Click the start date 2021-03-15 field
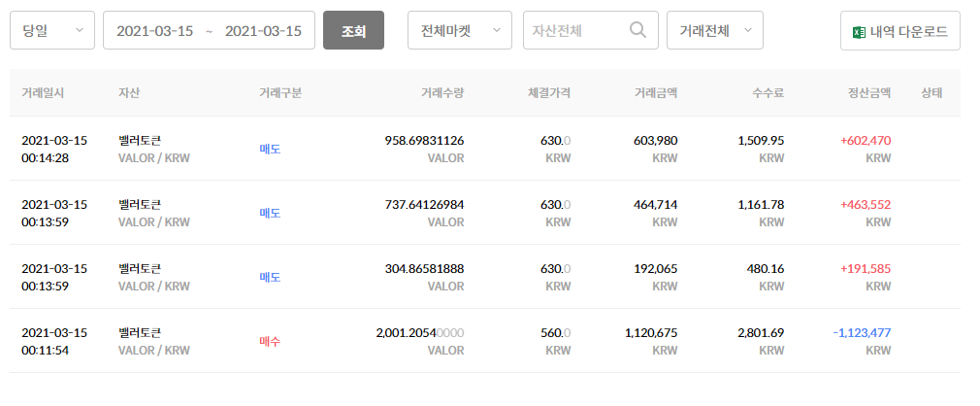Screen dimensions: 980x406 [x=154, y=31]
